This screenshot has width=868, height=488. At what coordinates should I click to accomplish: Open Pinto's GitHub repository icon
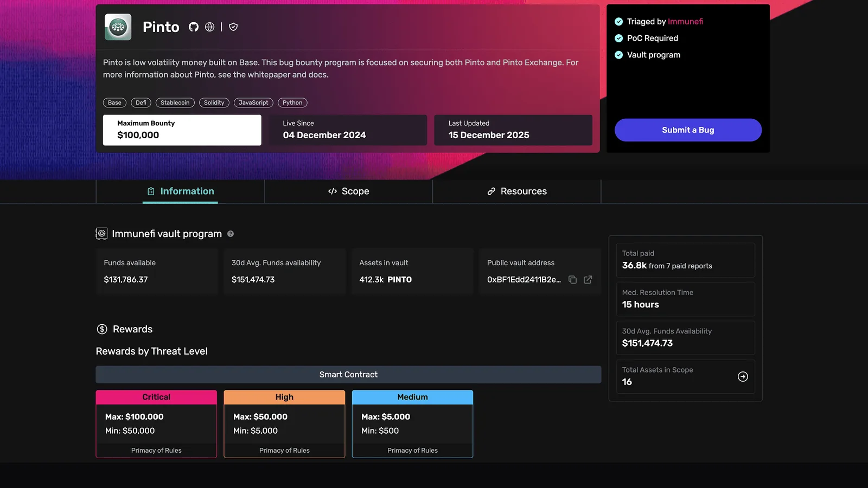(x=194, y=27)
